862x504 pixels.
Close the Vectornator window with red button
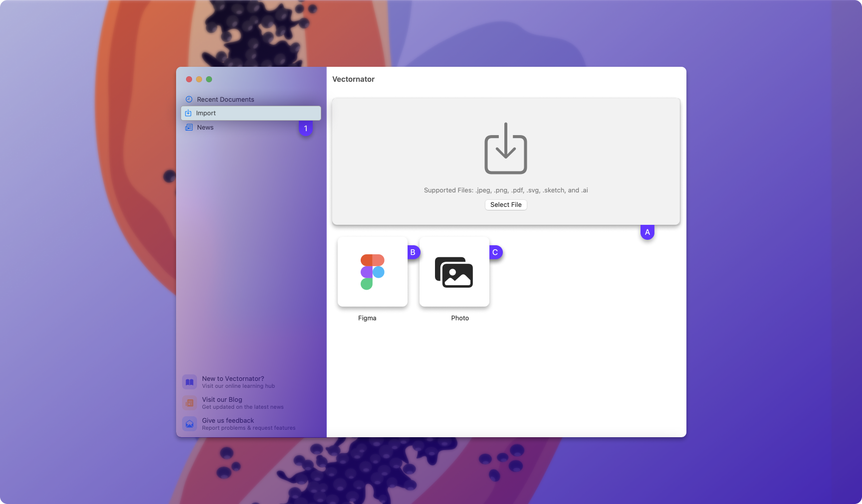(x=189, y=79)
